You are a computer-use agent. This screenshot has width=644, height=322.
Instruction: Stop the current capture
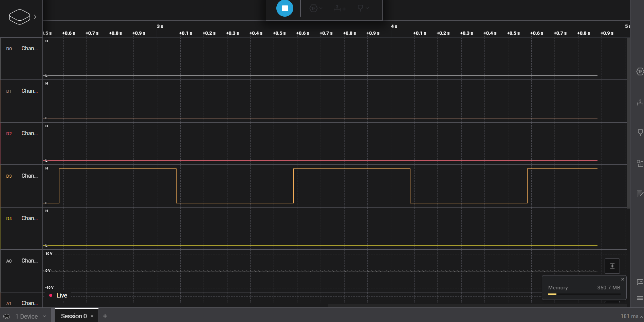[x=284, y=8]
